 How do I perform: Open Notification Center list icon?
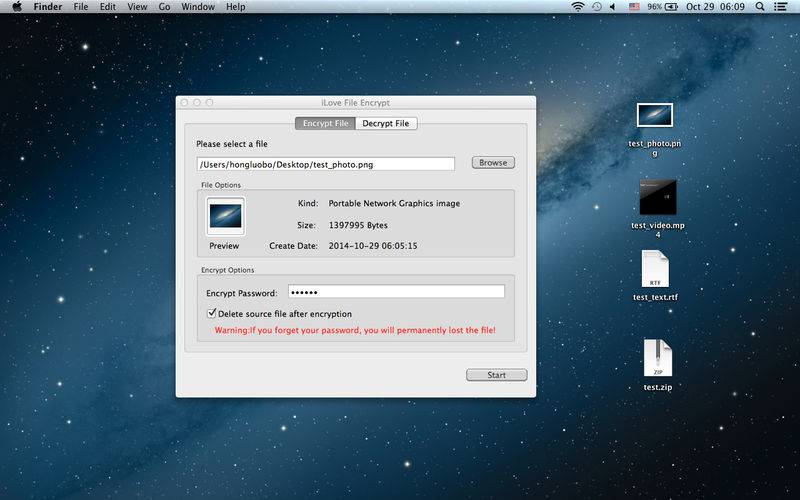(x=780, y=7)
